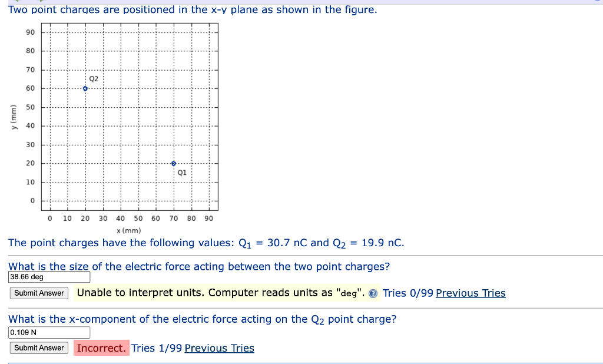This screenshot has width=603, height=364.
Task: Click the 'Tries 0/99' counter text
Action: (409, 293)
